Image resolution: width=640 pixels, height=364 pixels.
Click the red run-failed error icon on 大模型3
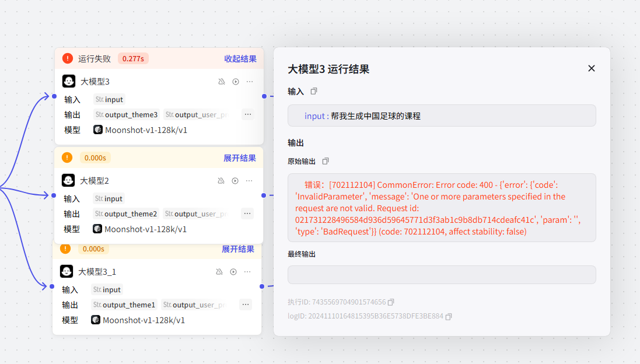pyautogui.click(x=67, y=58)
